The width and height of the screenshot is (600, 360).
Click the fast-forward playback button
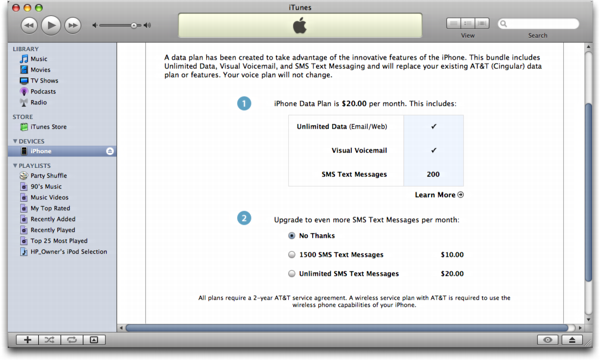pyautogui.click(x=72, y=25)
